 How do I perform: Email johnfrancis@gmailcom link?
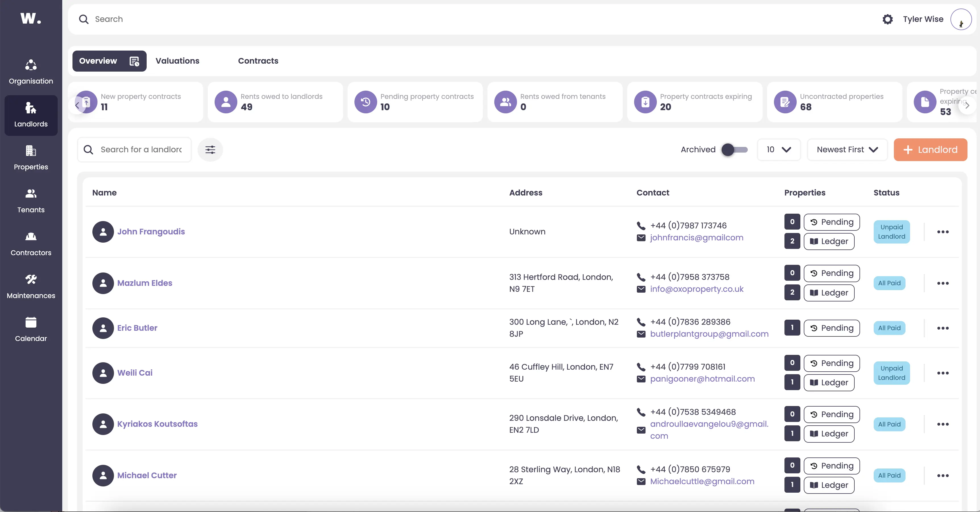coord(697,238)
